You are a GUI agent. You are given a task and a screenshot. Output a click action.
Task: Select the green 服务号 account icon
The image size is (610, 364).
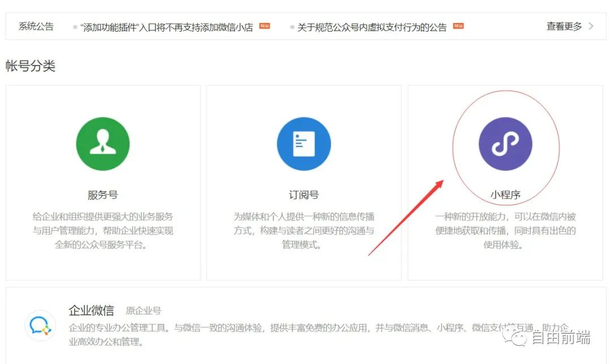(103, 143)
